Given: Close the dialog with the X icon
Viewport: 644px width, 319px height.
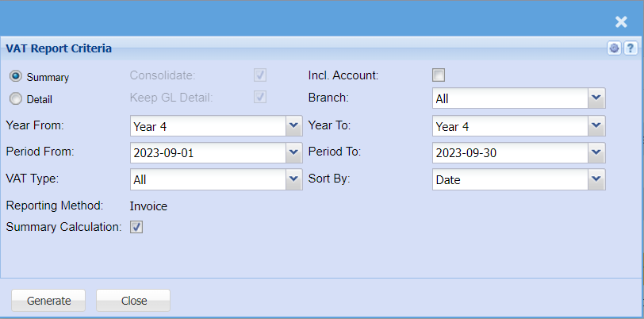Looking at the screenshot, I should 621,22.
